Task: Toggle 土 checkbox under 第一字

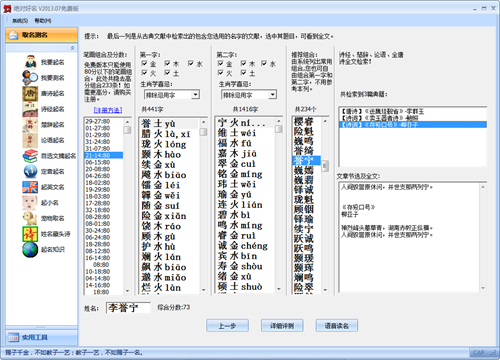Action: click(x=167, y=72)
